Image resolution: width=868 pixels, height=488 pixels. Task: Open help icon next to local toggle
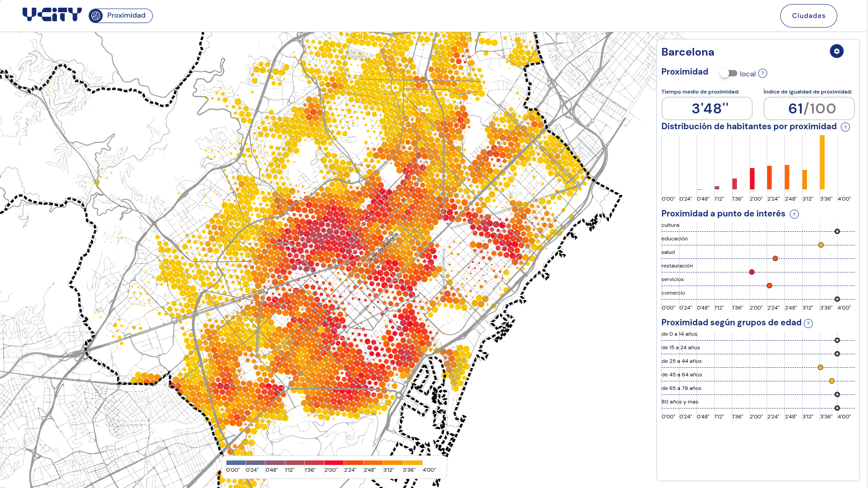763,73
